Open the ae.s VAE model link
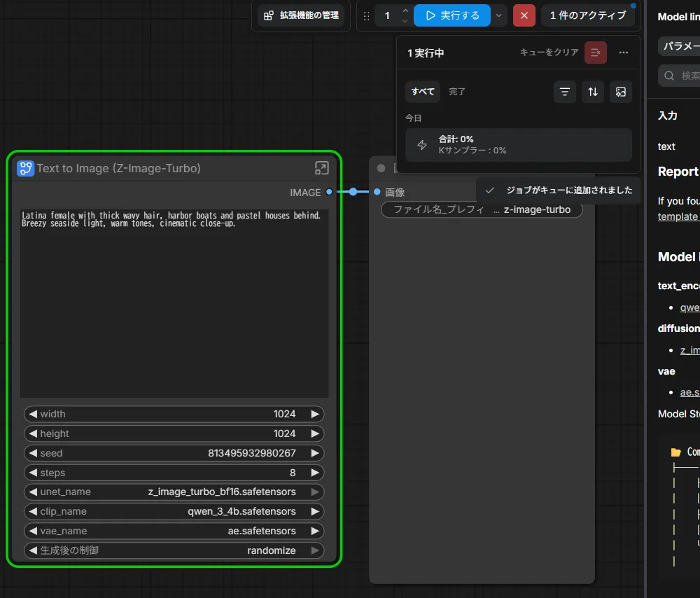This screenshot has width=700, height=598. pyautogui.click(x=689, y=392)
